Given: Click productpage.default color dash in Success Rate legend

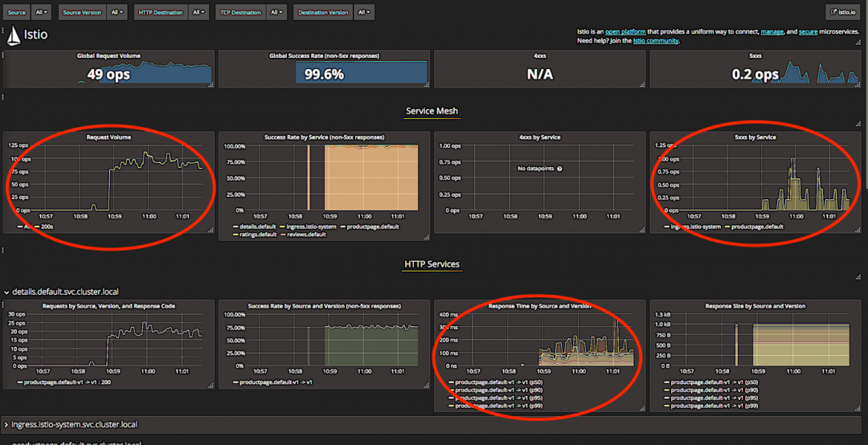Looking at the screenshot, I should [x=344, y=227].
